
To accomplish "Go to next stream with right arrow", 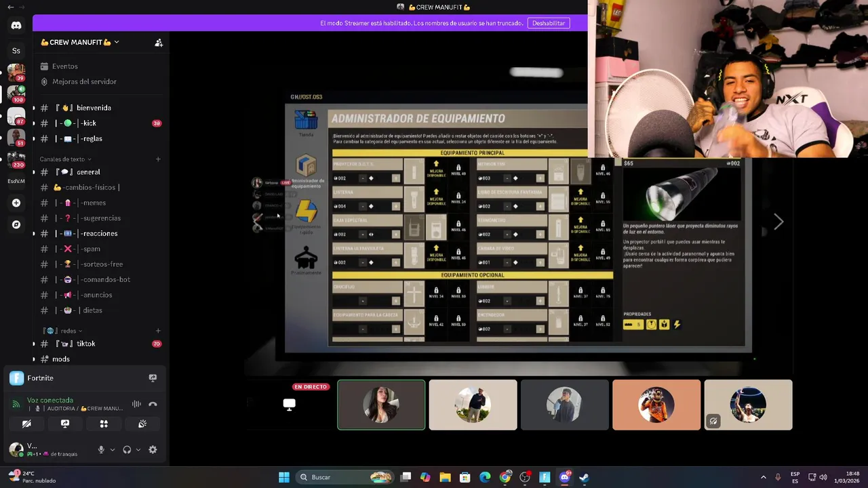I will [x=778, y=222].
